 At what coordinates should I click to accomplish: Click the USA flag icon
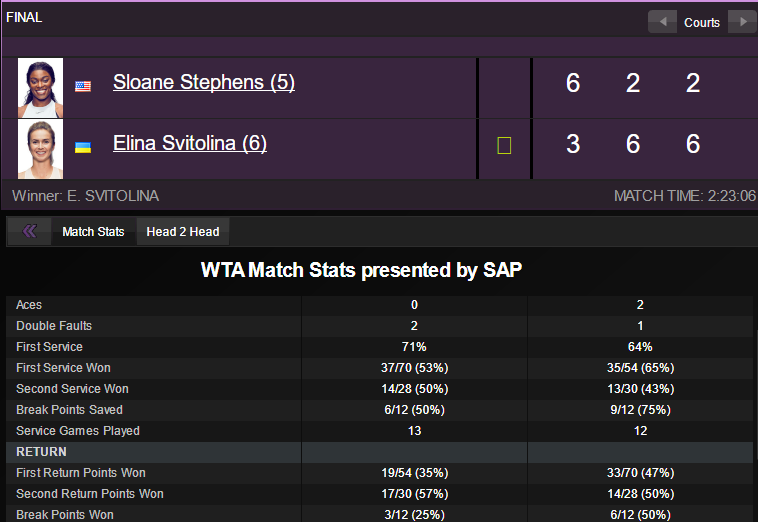point(83,86)
